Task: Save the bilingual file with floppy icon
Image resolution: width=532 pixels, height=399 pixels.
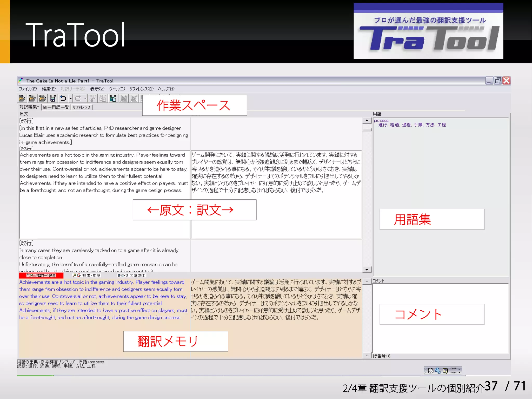Action: (x=53, y=98)
